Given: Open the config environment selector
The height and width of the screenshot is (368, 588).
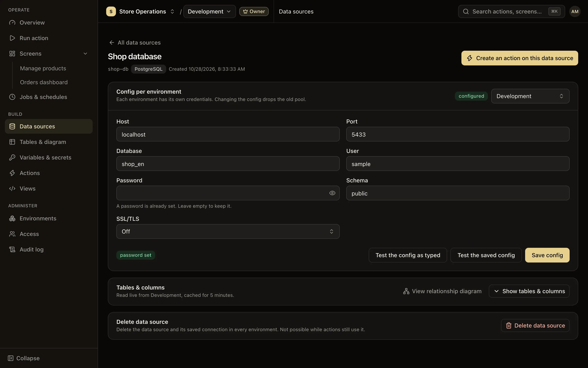Looking at the screenshot, I should pyautogui.click(x=530, y=96).
